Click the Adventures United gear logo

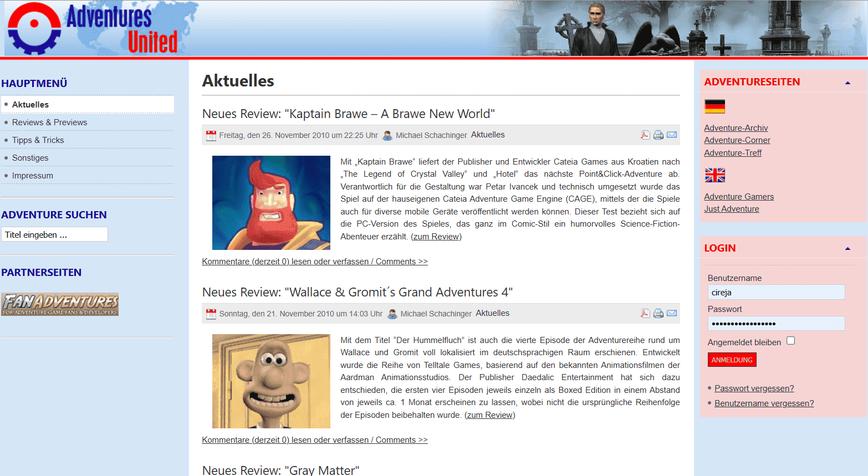pos(34,28)
